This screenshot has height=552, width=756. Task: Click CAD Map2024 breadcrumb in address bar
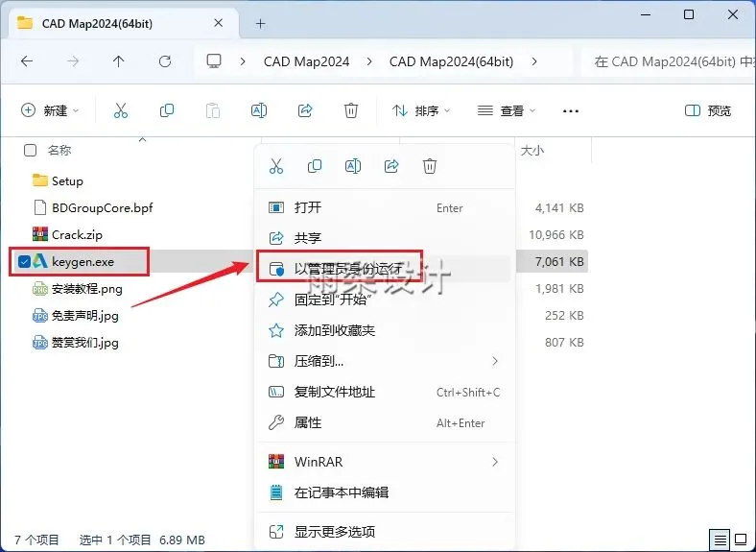[307, 61]
